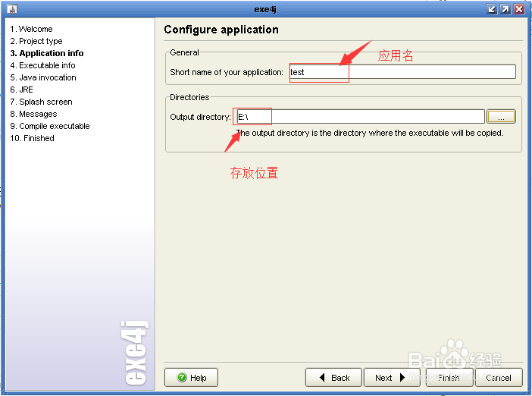
Task: Click the maximize arrow icon in title bar
Action: pos(505,9)
